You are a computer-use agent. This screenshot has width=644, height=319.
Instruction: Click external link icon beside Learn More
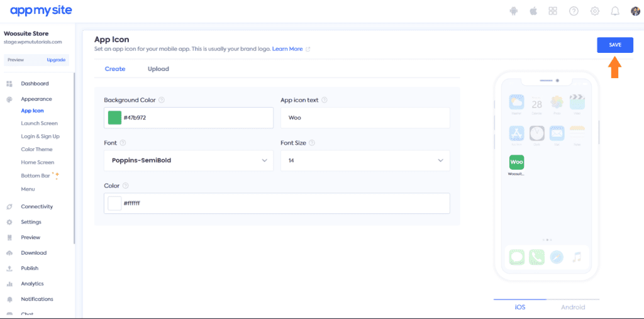pos(308,49)
